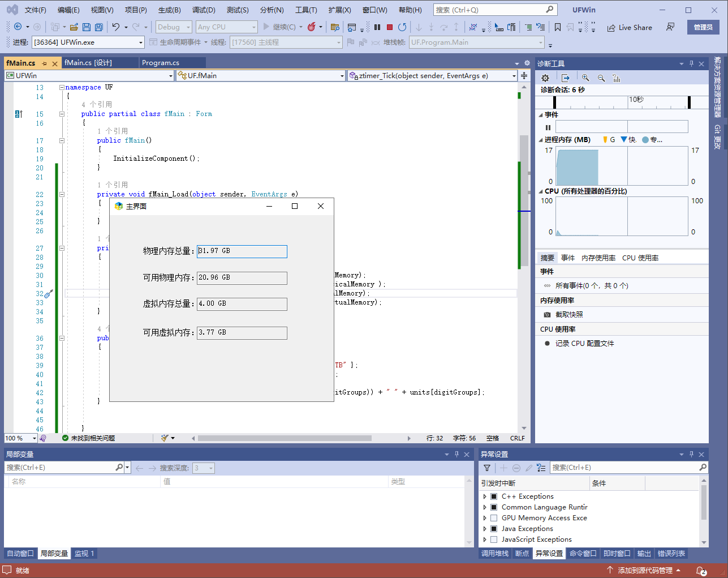Open the 调试(D) menu
Screen dimensions: 728x578
(x=204, y=10)
